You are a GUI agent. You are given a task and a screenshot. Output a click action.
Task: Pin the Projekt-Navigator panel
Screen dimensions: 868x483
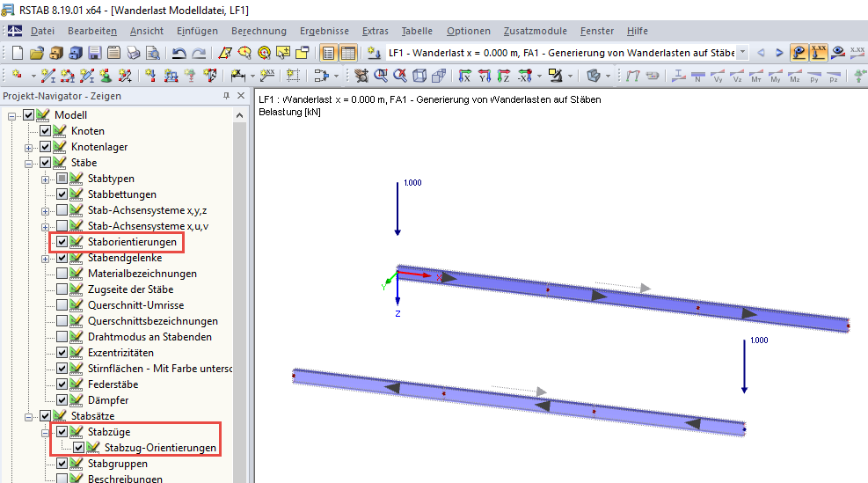click(226, 96)
